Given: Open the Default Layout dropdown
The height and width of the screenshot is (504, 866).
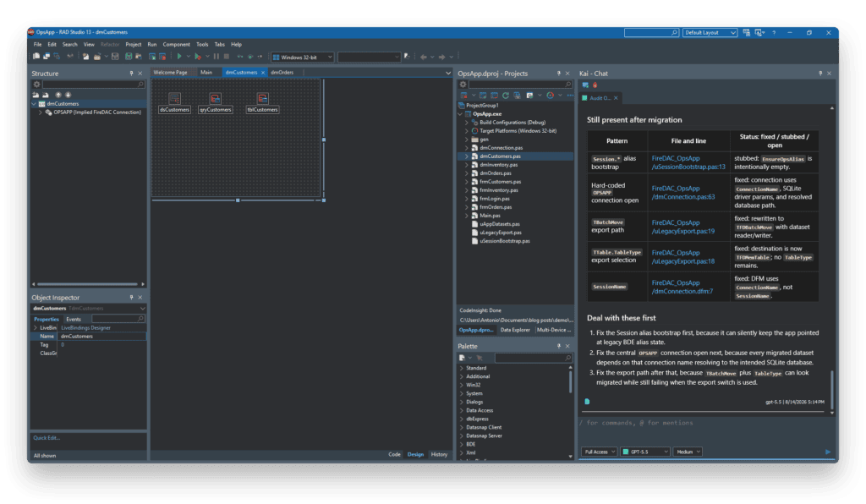Looking at the screenshot, I should pyautogui.click(x=710, y=33).
